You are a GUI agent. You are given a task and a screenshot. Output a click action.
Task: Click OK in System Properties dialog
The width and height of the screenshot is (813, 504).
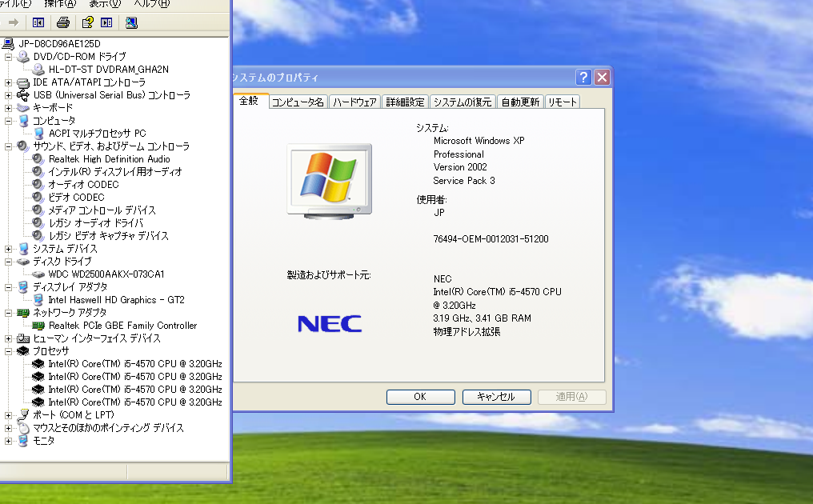tap(420, 397)
